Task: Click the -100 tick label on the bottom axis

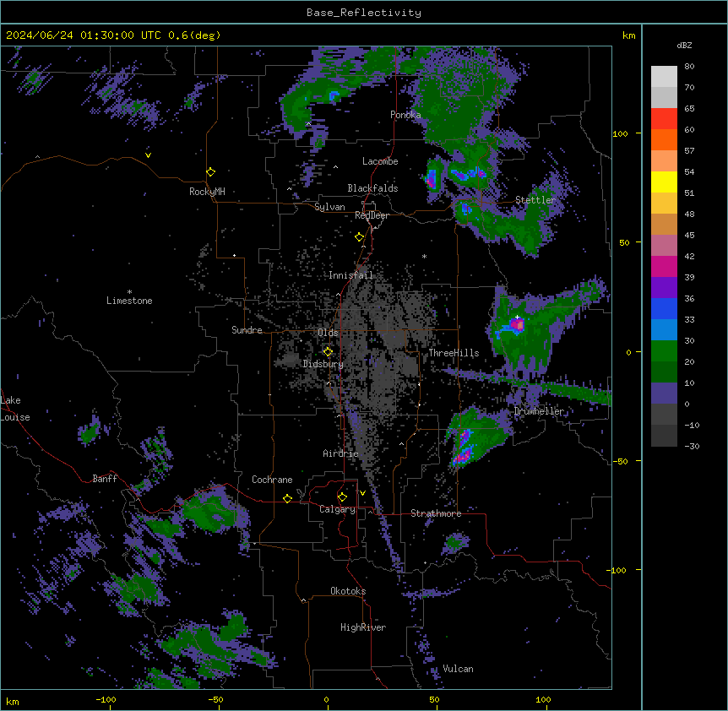Action: (106, 699)
